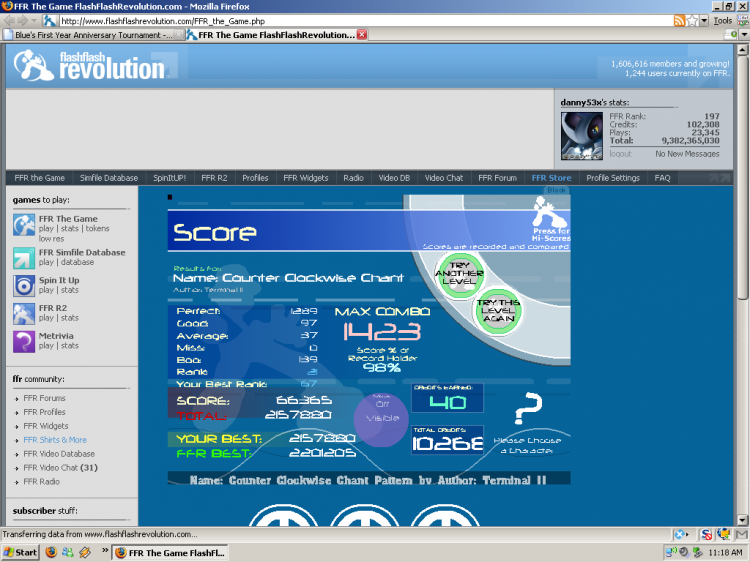Viewport: 750px width, 562px height.
Task: Click the FFR Shirts & More link
Action: click(55, 440)
